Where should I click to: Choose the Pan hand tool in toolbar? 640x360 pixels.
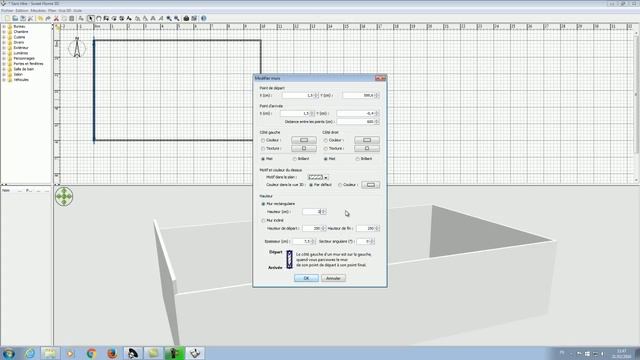98,18
